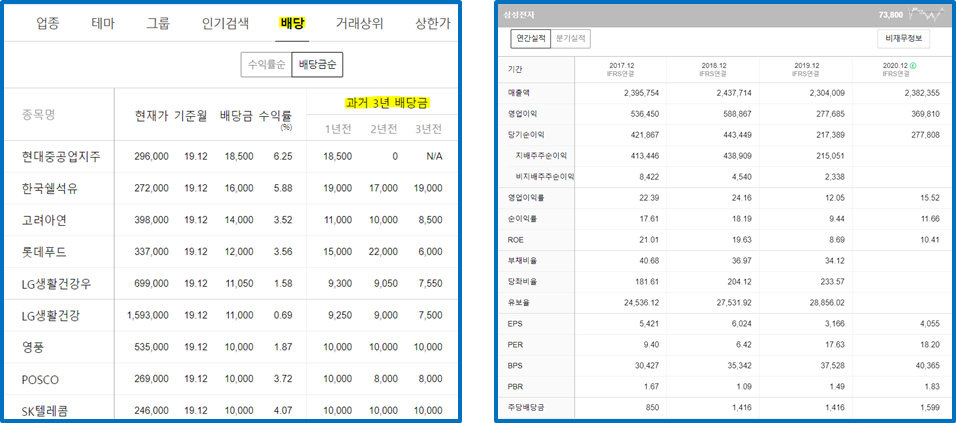Click the 영업이익률 row label

[526, 197]
